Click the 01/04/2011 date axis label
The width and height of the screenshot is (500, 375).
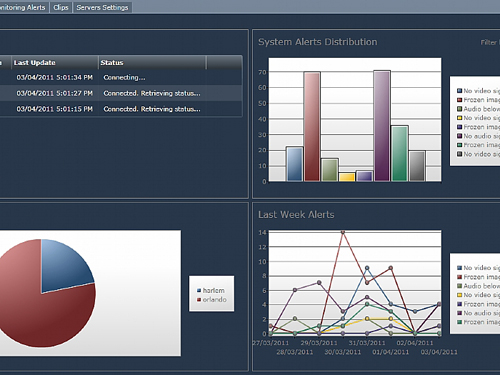pyautogui.click(x=391, y=352)
